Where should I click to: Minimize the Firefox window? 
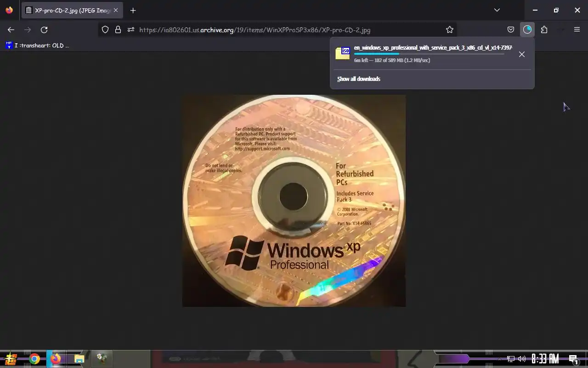point(535,10)
